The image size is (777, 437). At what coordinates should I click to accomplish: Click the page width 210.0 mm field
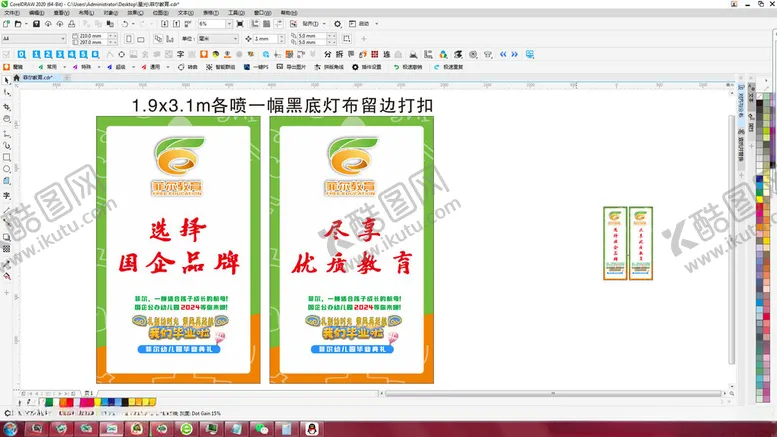click(x=91, y=36)
